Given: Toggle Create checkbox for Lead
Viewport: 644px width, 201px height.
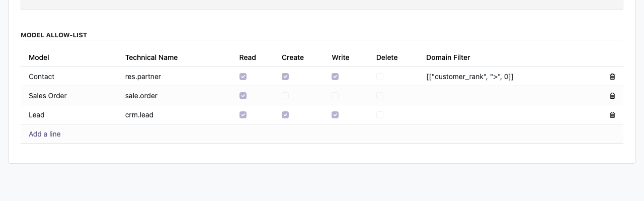Looking at the screenshot, I should pos(285,115).
